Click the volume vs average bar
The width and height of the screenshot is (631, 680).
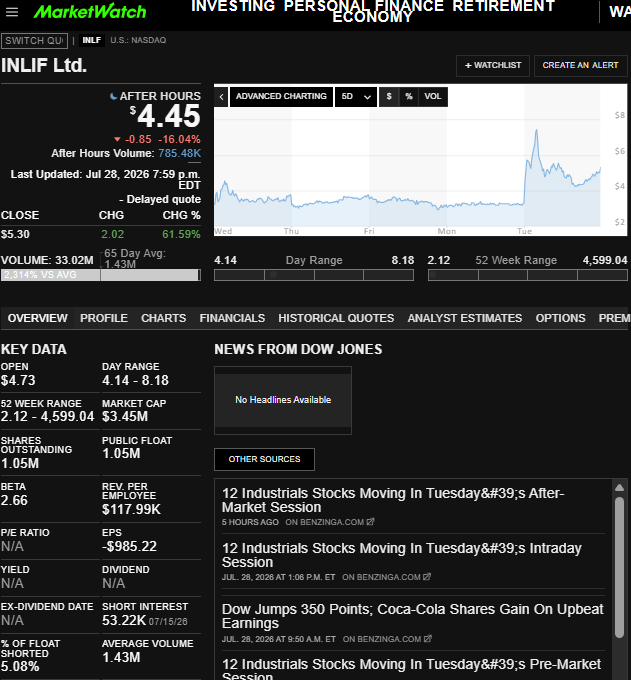click(101, 275)
